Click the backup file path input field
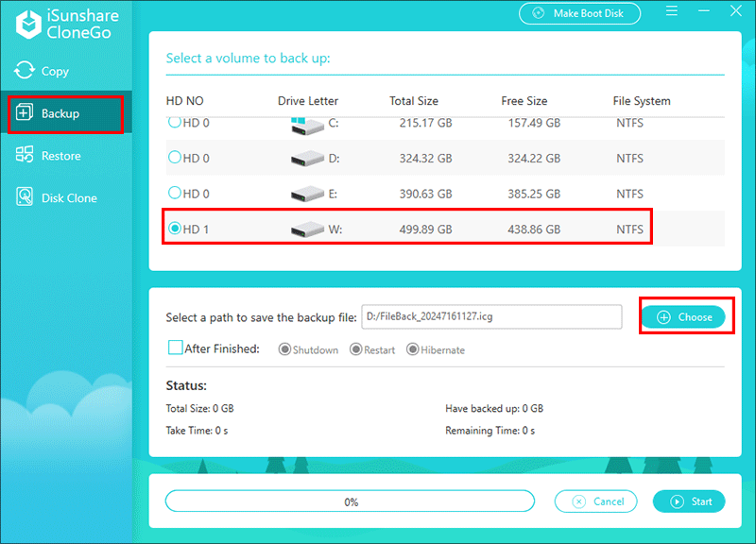The height and width of the screenshot is (544, 756). [x=491, y=317]
